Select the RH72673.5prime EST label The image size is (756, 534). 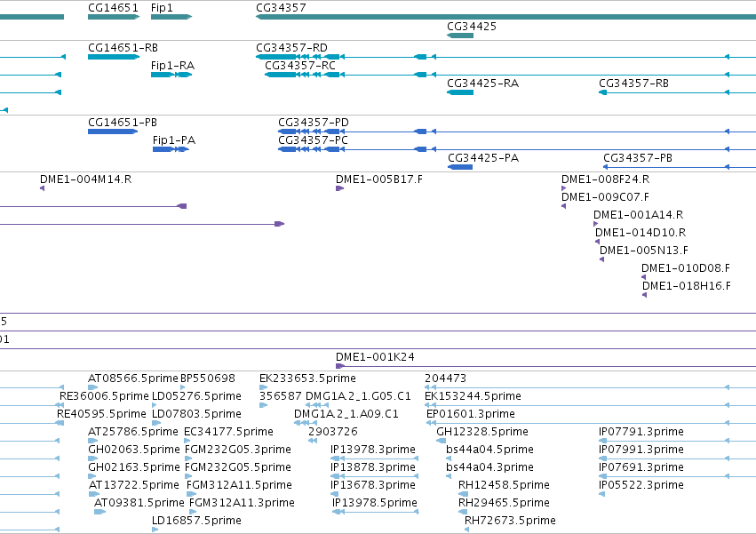(510, 521)
